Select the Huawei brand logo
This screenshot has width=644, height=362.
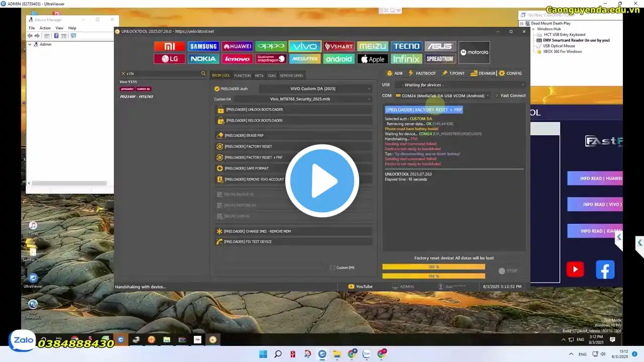(237, 46)
